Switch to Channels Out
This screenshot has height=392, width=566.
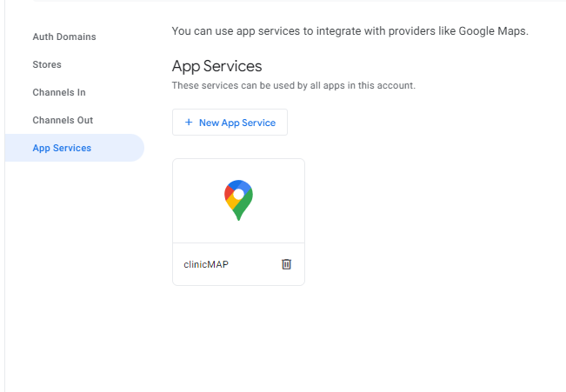coord(63,120)
